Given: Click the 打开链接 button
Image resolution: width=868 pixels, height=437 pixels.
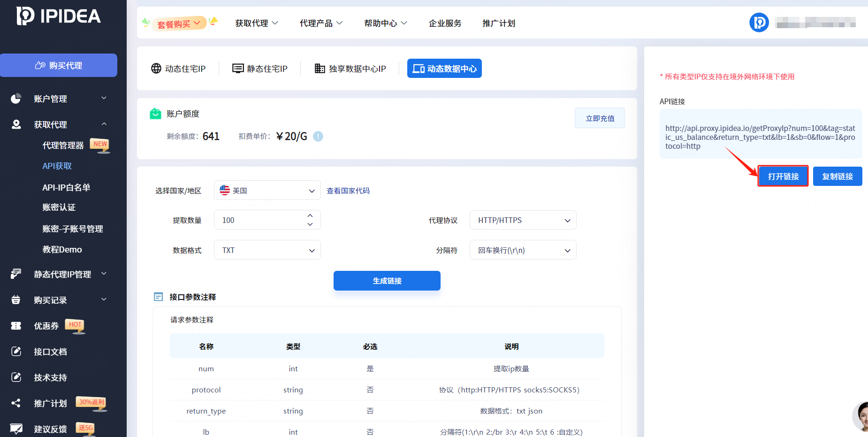Looking at the screenshot, I should 783,176.
